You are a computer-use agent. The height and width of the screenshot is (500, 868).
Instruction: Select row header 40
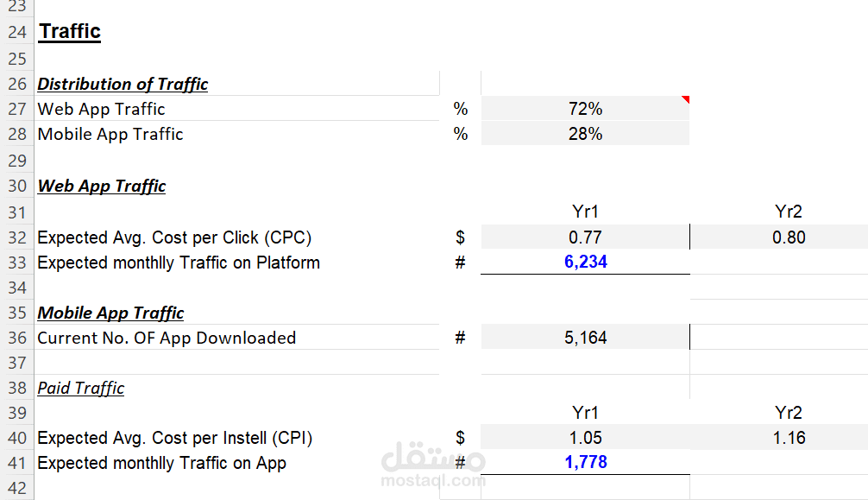pyautogui.click(x=17, y=438)
